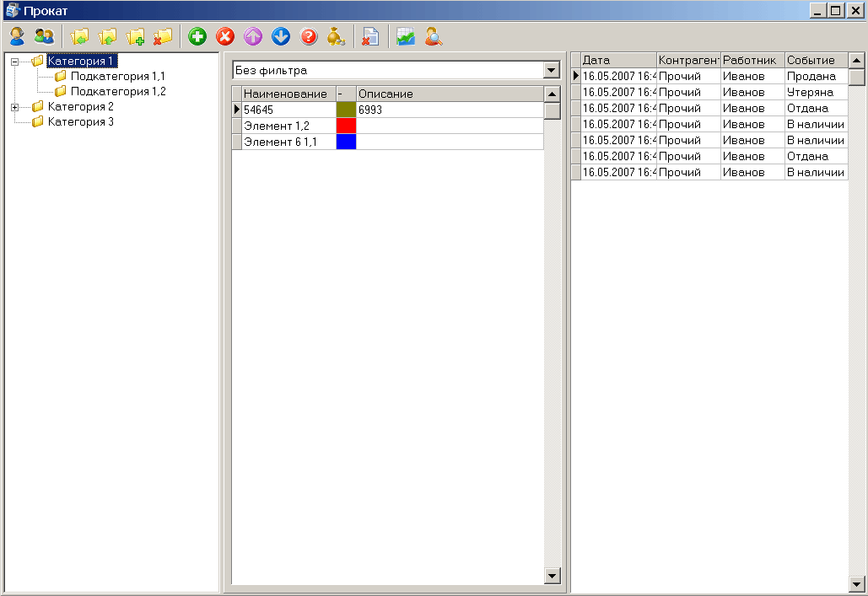This screenshot has width=868, height=596.
Task: Click the olive color cell of 54645
Action: (x=346, y=110)
